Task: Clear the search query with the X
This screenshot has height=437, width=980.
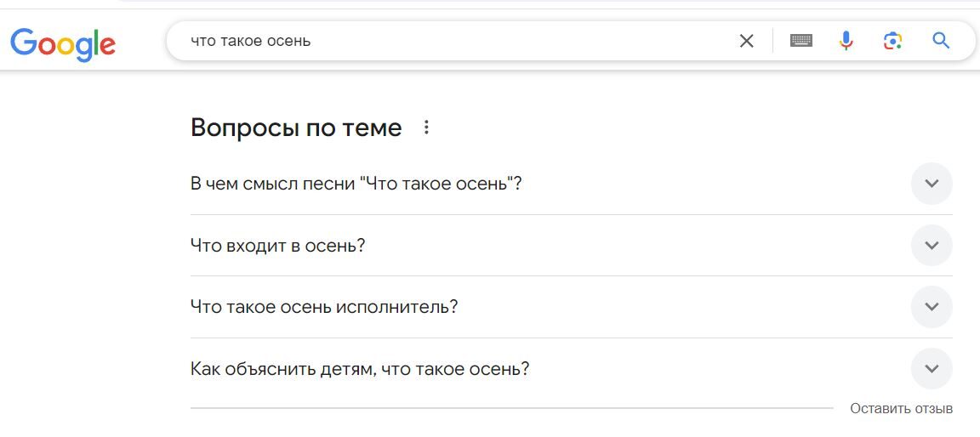Action: pyautogui.click(x=746, y=41)
